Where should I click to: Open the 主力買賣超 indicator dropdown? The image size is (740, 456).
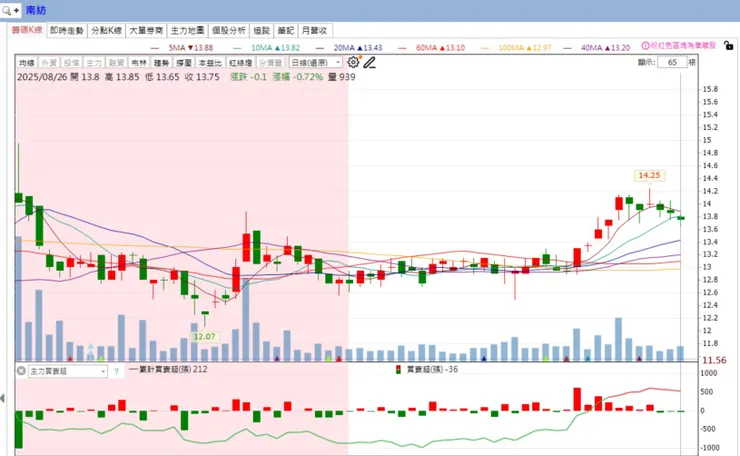pos(67,372)
